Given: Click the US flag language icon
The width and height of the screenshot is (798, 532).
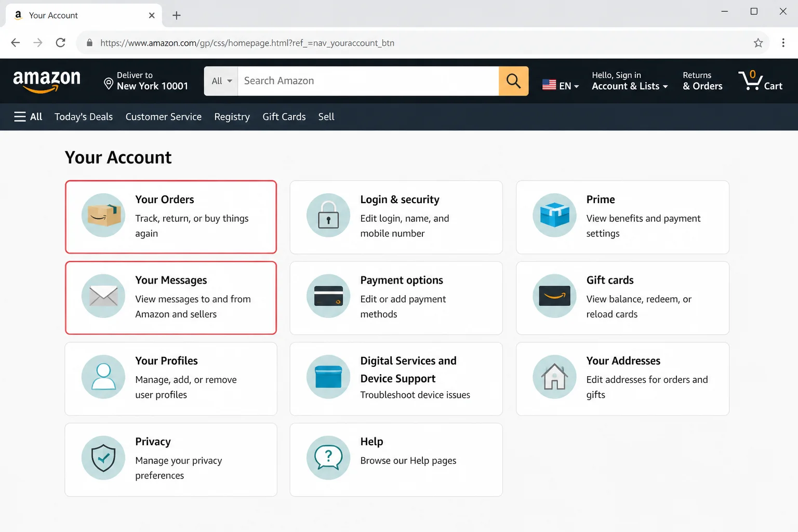Looking at the screenshot, I should coord(549,85).
